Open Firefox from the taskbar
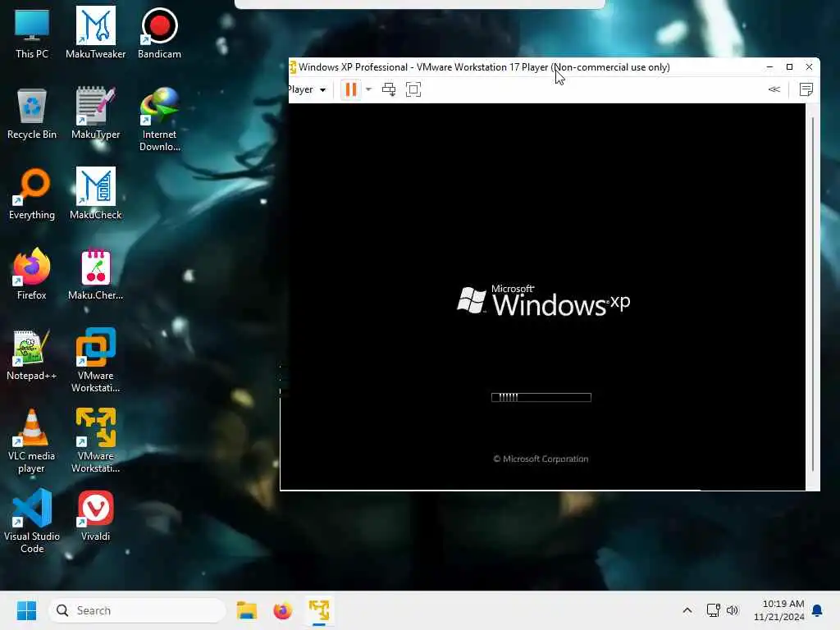This screenshot has width=840, height=630. pyautogui.click(x=283, y=610)
